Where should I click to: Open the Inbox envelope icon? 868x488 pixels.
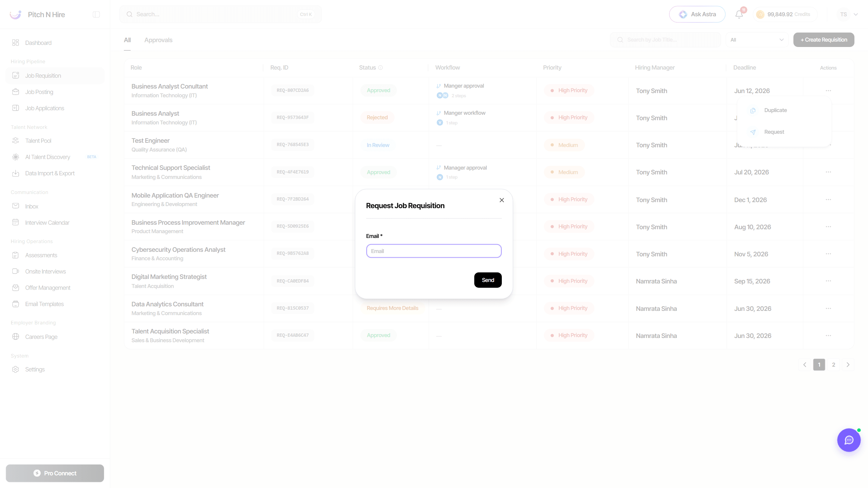15,206
